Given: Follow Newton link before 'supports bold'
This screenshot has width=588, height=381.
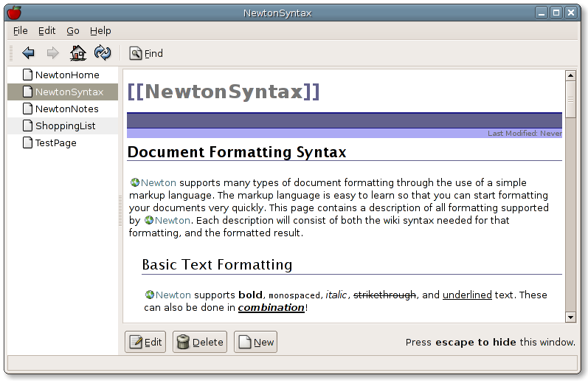Looking at the screenshot, I should (173, 295).
